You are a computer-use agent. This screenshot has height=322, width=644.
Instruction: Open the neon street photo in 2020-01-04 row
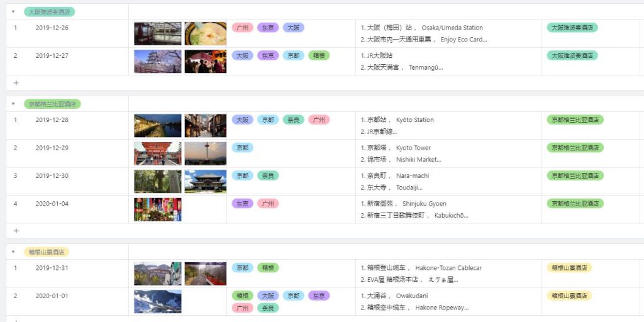pos(157,209)
